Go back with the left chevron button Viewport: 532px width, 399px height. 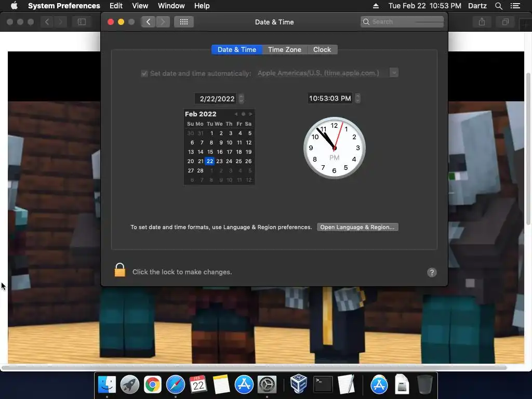coord(148,22)
